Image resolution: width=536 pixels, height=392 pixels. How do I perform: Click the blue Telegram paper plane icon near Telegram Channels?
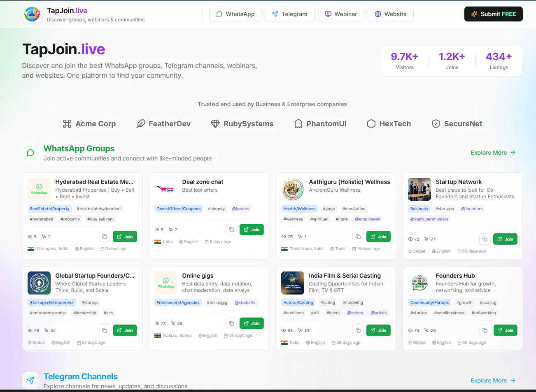30,380
